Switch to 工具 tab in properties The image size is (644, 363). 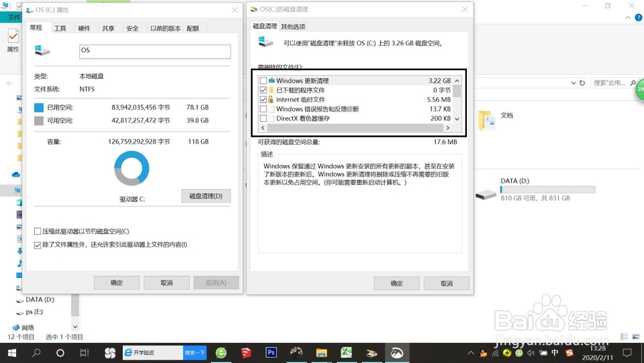pos(60,28)
